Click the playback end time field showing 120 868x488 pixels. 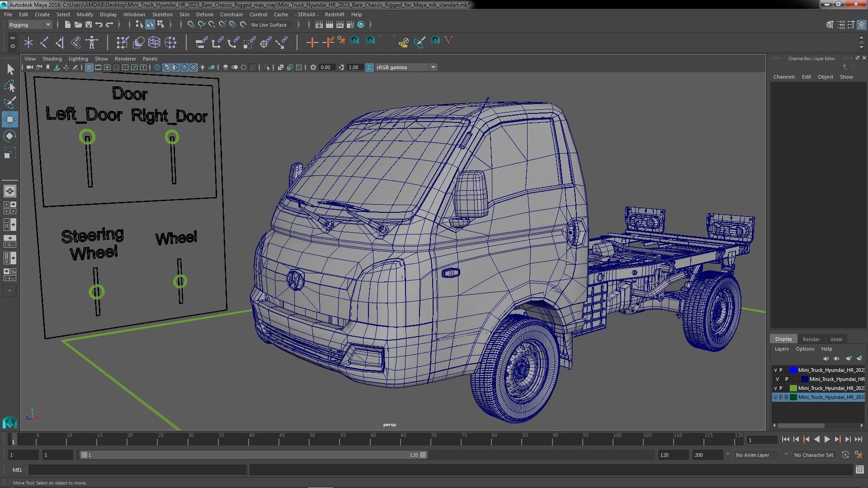(x=673, y=455)
